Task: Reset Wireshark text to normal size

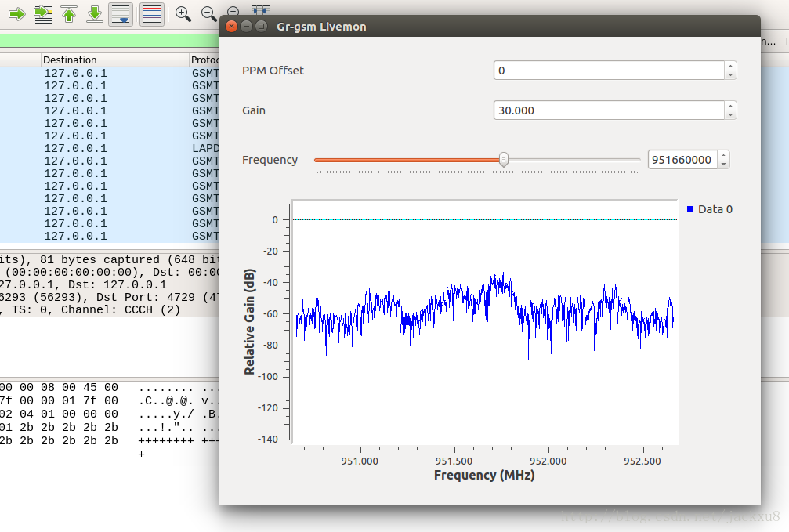Action: [233, 10]
